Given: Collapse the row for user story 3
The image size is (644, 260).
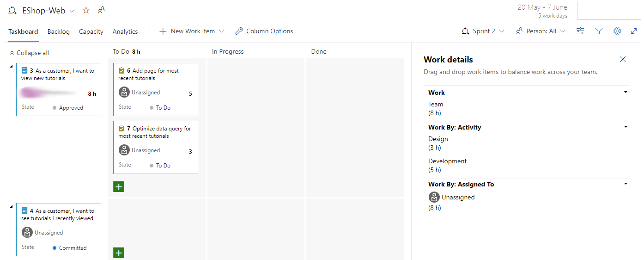Looking at the screenshot, I should tap(12, 66).
